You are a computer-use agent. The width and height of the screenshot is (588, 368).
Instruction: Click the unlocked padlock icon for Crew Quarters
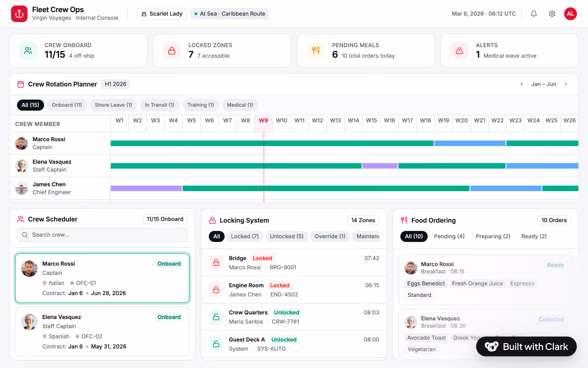click(x=216, y=317)
